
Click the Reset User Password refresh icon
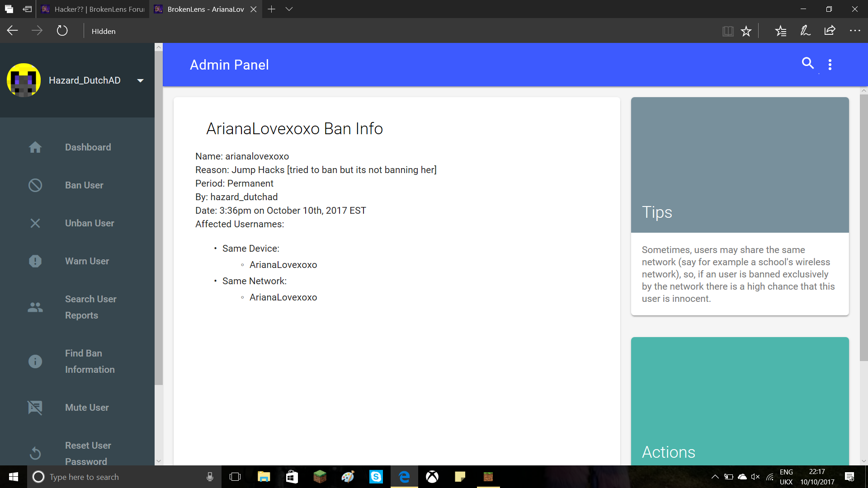(35, 453)
